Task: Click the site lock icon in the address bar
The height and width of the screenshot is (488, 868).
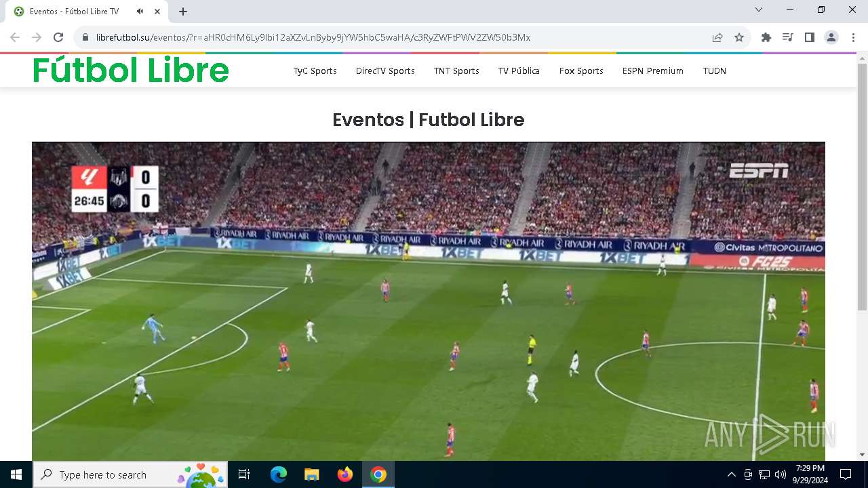Action: 85,37
